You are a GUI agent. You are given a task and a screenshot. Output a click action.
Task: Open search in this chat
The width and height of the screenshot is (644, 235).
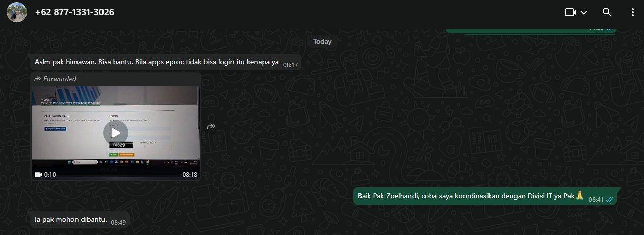coord(607,12)
